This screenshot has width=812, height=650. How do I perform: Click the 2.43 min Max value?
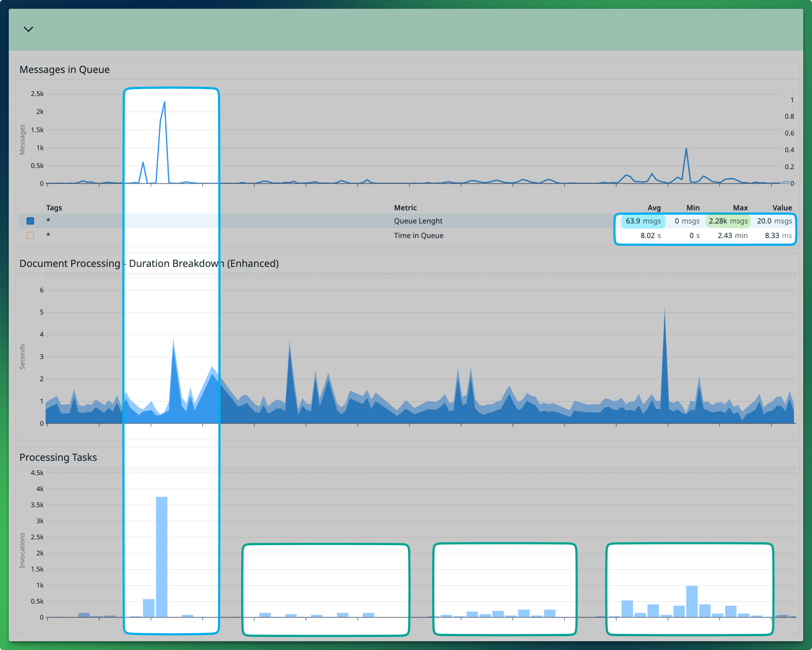[x=732, y=236]
